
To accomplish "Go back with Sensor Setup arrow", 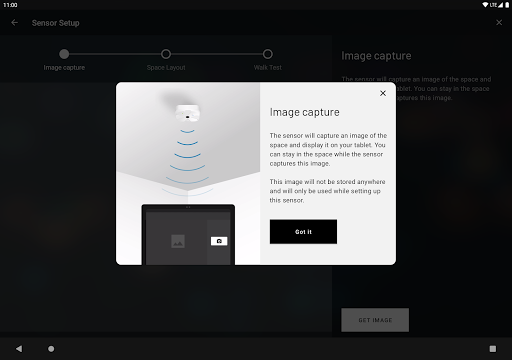I will point(14,23).
